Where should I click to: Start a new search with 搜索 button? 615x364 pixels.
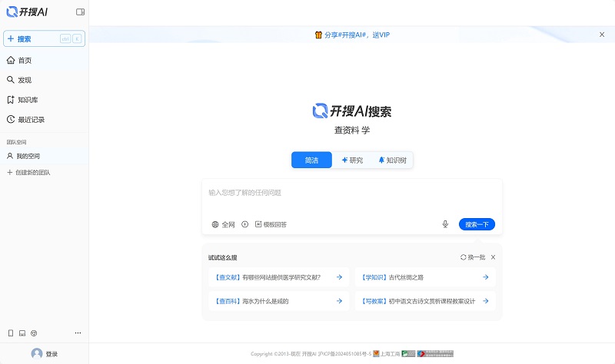(x=44, y=39)
